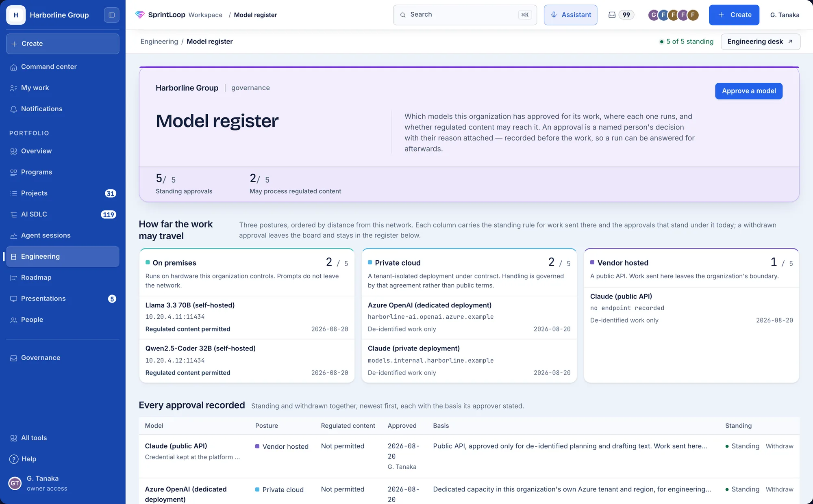Open AI SDLC section
The width and height of the screenshot is (813, 504).
click(63, 214)
